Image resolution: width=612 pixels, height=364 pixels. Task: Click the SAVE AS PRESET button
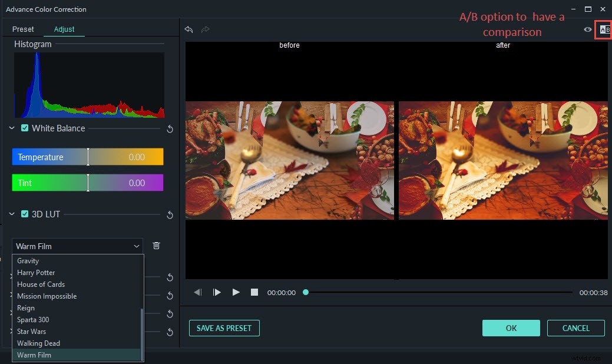(x=224, y=328)
